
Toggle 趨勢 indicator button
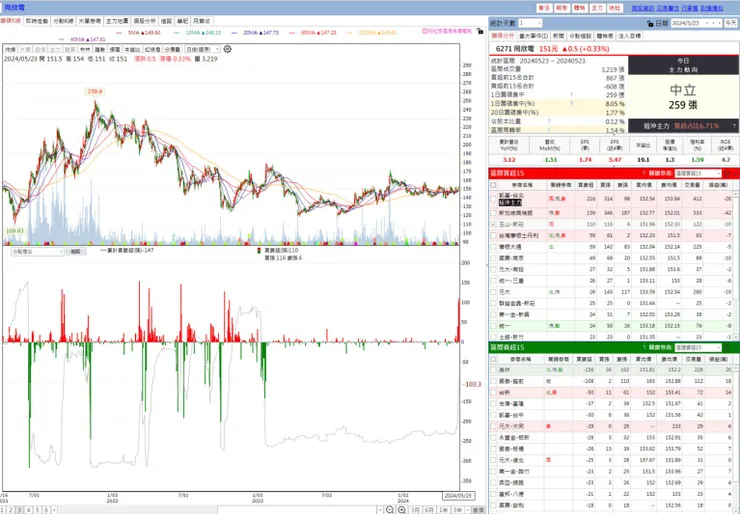click(x=100, y=50)
